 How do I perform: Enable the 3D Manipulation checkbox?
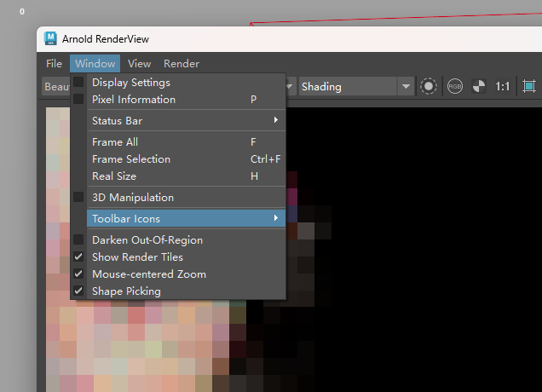(x=78, y=197)
